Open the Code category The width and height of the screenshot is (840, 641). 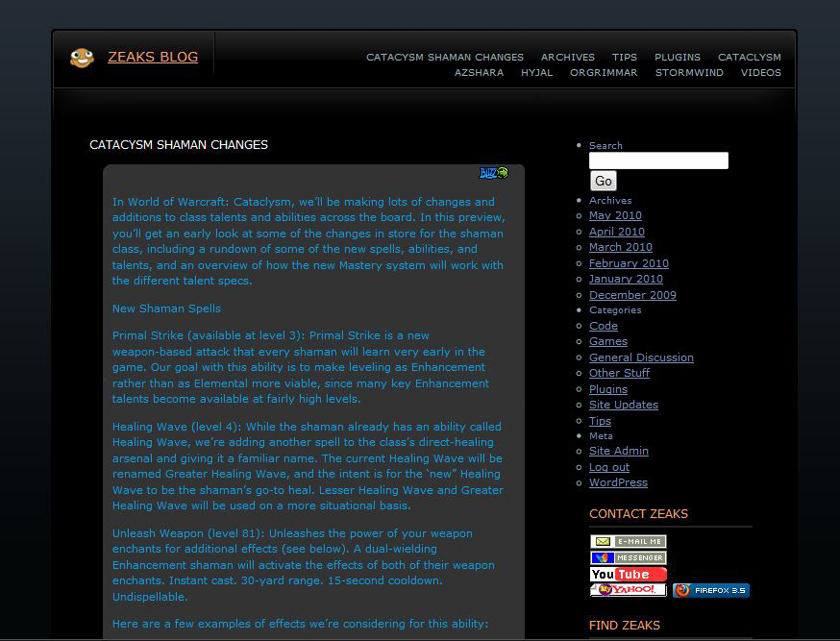[x=604, y=326]
